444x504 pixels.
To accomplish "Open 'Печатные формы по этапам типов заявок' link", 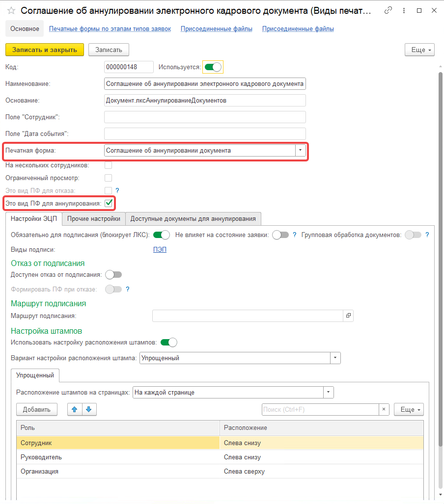I will tap(110, 29).
